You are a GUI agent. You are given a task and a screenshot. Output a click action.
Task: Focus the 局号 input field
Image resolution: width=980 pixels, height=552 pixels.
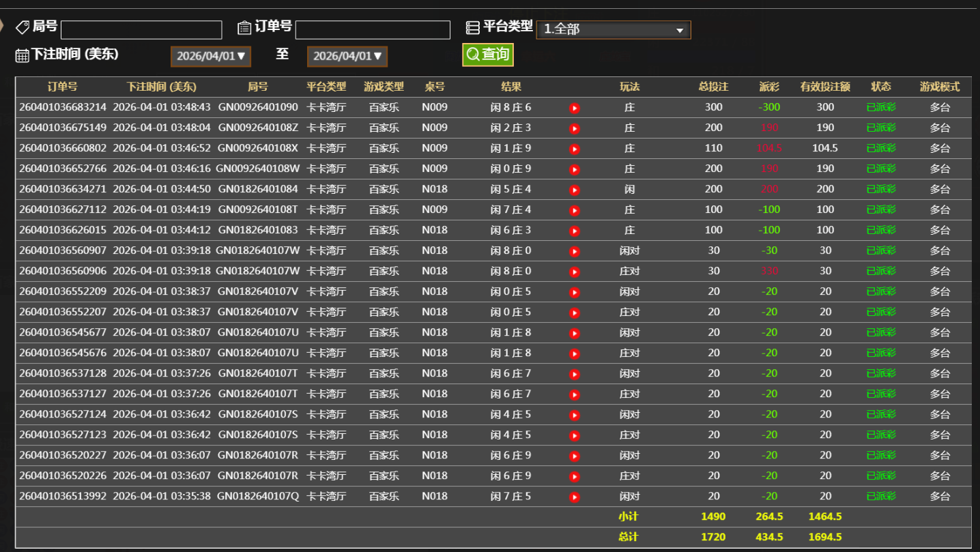[x=141, y=30]
